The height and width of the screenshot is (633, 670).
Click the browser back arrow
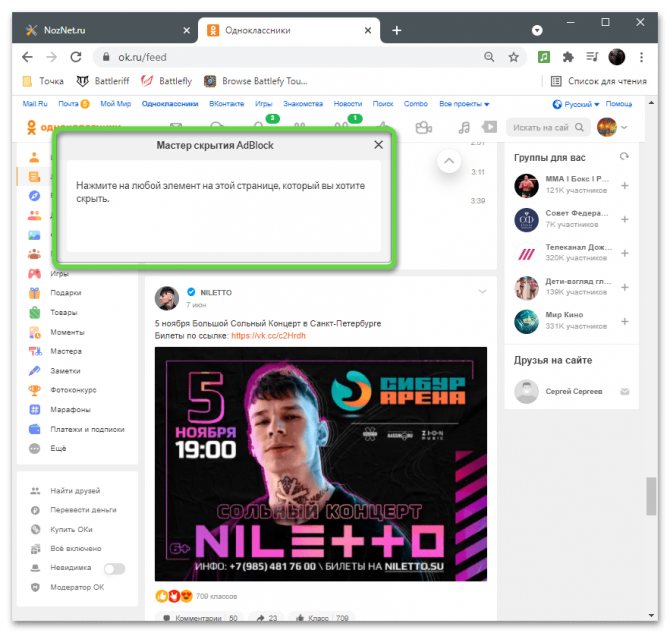[27, 57]
